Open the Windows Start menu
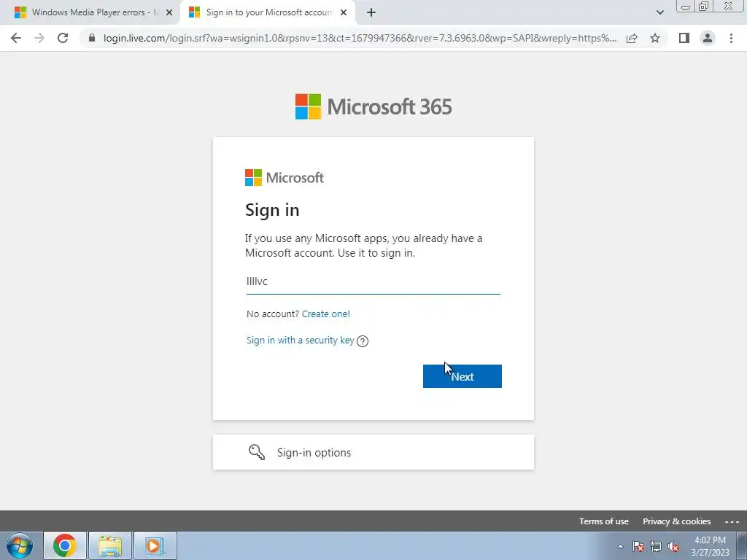747x560 pixels. click(x=20, y=545)
